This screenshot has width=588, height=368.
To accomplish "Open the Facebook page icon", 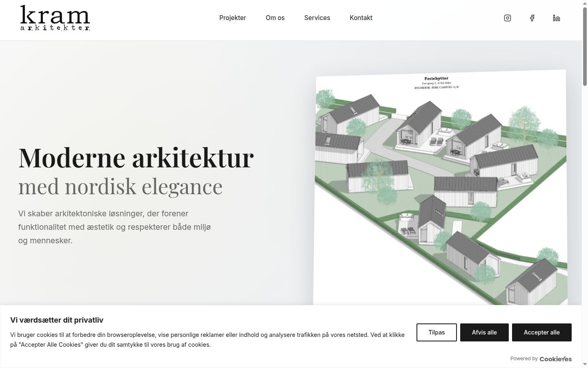I will point(532,18).
